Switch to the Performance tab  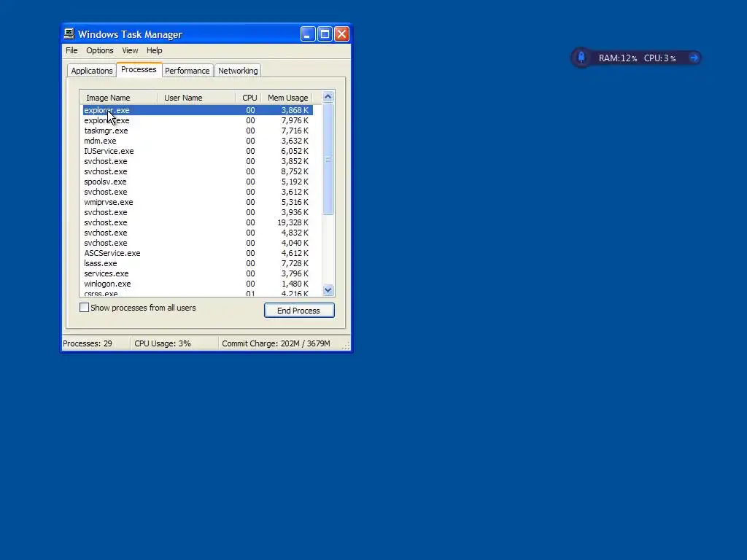pyautogui.click(x=187, y=71)
